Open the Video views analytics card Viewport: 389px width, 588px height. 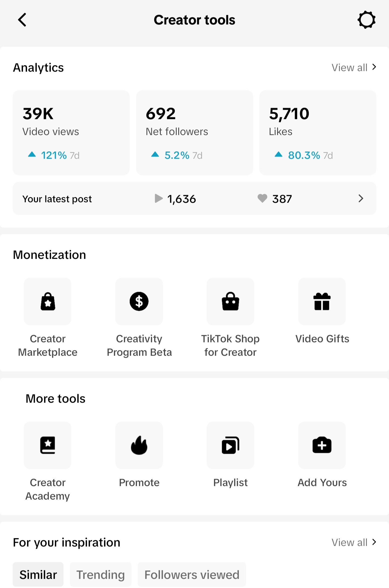[71, 133]
